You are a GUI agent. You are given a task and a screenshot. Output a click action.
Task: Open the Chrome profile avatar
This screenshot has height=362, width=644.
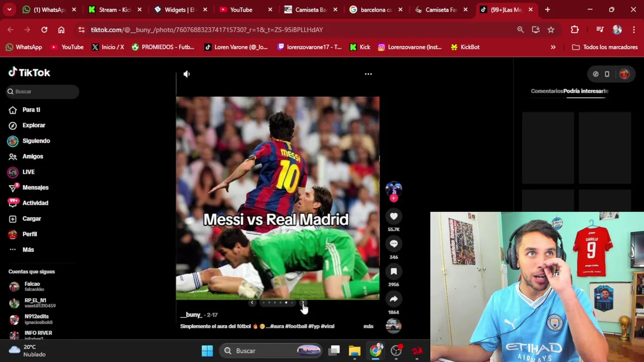pyautogui.click(x=617, y=30)
